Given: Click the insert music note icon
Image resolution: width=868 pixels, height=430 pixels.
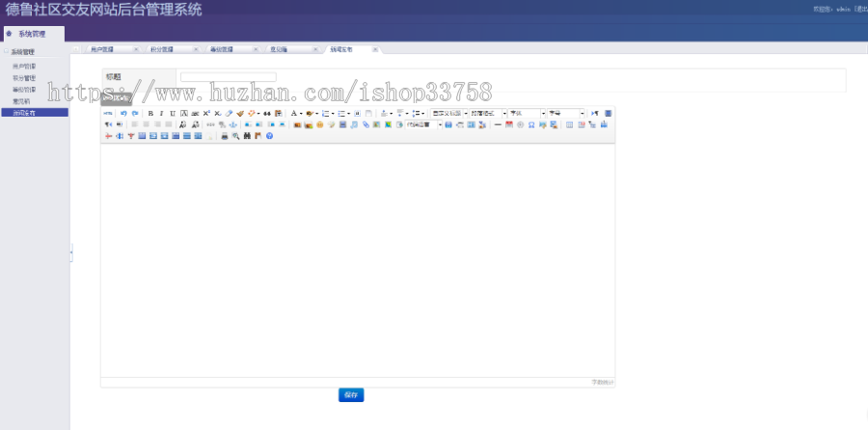Looking at the screenshot, I should tap(354, 124).
